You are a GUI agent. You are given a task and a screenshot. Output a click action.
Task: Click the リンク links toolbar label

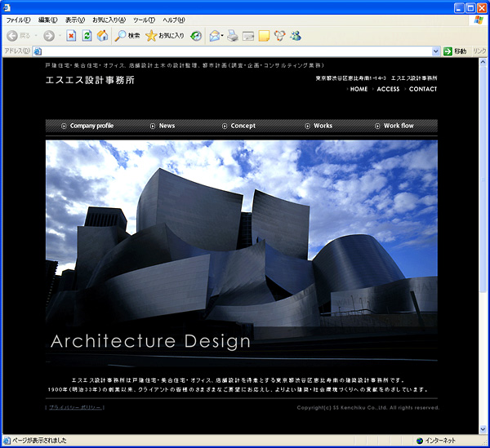(479, 51)
